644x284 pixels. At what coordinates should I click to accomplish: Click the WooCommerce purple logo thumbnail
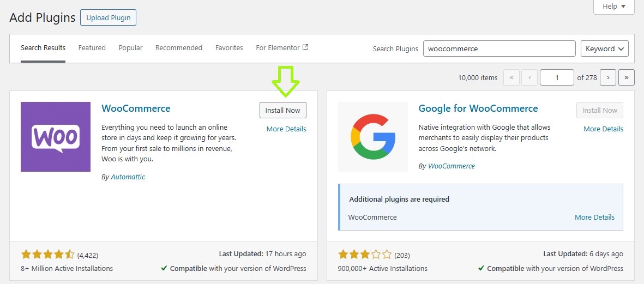56,137
